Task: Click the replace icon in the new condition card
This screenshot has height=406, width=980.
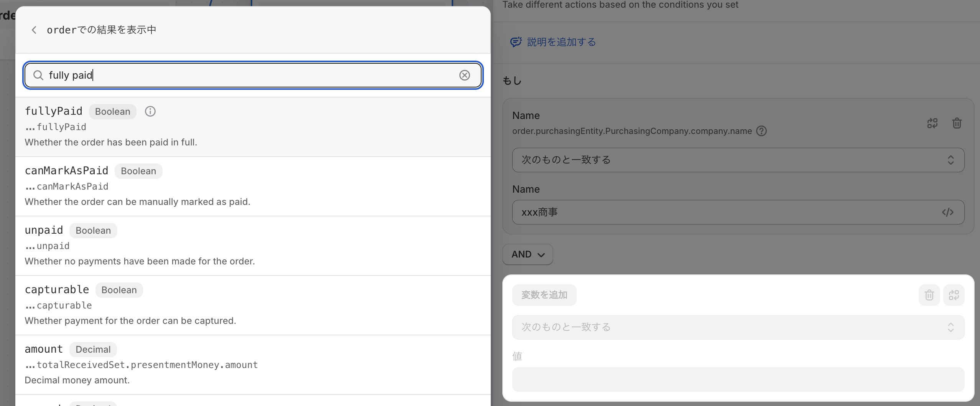Action: pyautogui.click(x=954, y=295)
